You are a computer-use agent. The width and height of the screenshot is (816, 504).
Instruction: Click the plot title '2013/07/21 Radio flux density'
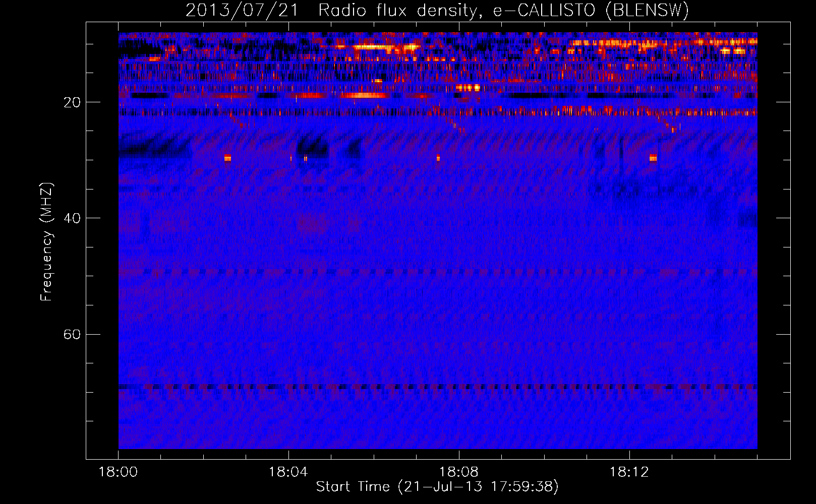[x=437, y=11]
